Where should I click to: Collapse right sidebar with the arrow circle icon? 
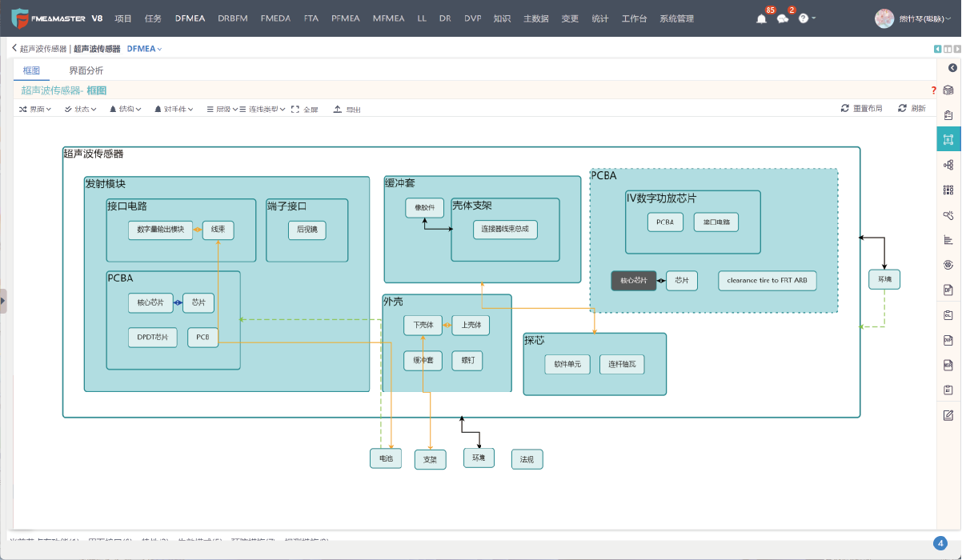952,68
